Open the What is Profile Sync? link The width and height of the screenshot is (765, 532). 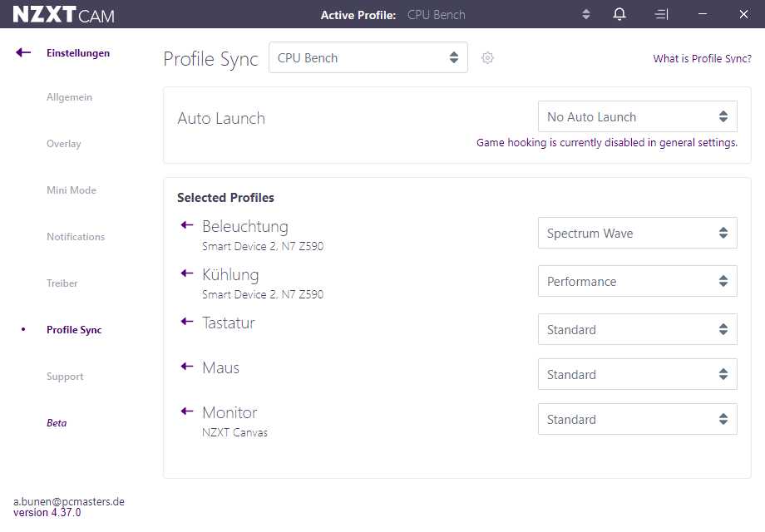[x=702, y=58]
